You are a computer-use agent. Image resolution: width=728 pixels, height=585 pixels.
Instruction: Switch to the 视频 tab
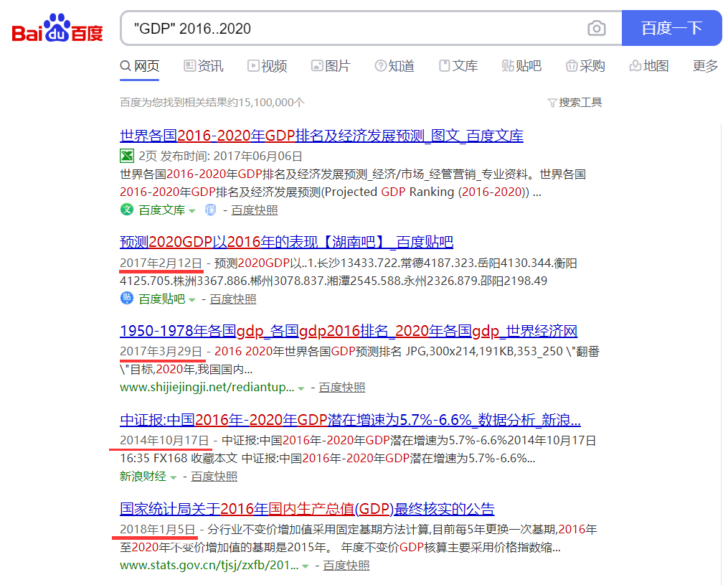[267, 66]
